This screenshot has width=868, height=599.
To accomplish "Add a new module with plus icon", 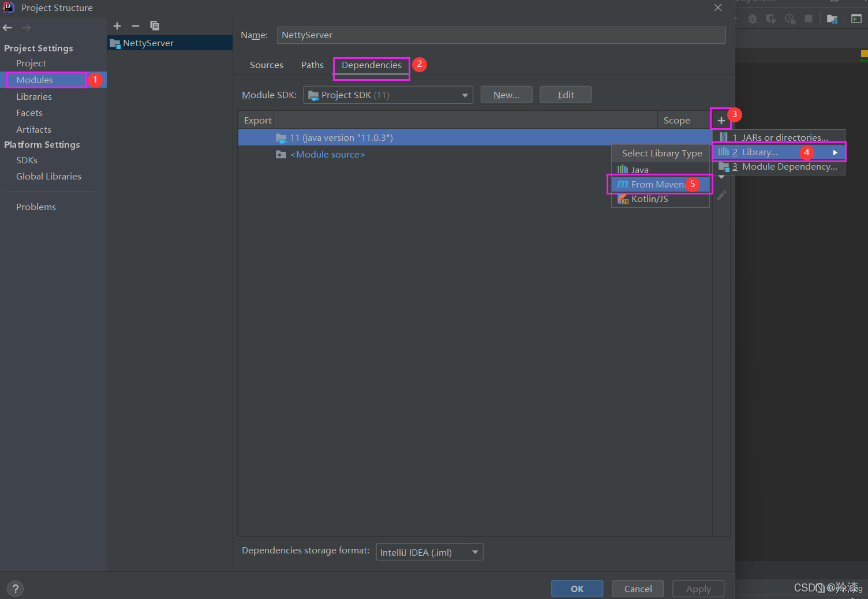I will [x=117, y=26].
